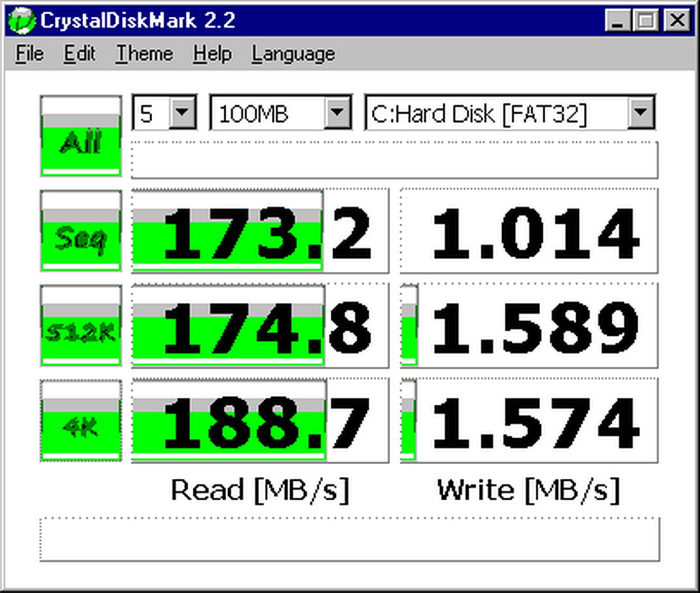Click the CrystalDiskMark title bar icon
The width and height of the screenshot is (700, 593).
tap(21, 21)
